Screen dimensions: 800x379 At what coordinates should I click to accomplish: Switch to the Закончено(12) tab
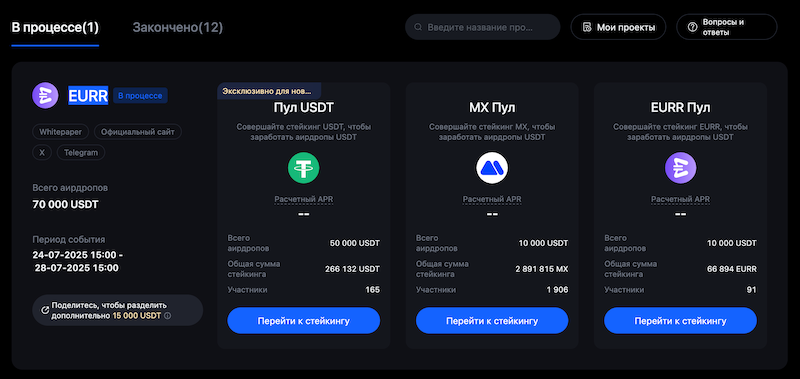click(178, 28)
